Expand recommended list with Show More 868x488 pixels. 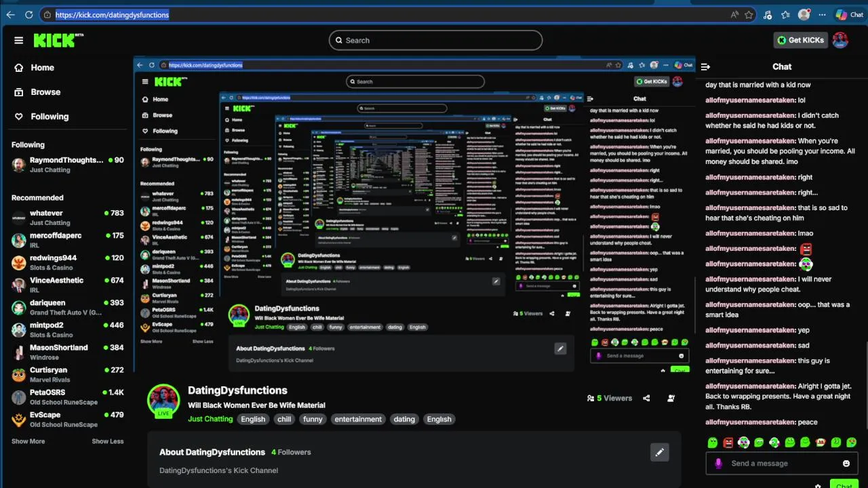coord(28,441)
